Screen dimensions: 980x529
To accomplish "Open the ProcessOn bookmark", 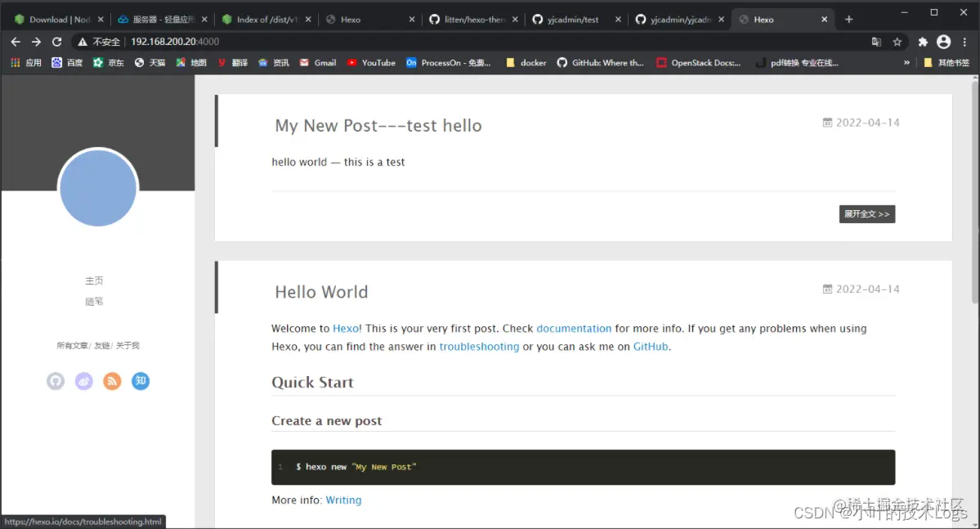I will pyautogui.click(x=448, y=62).
